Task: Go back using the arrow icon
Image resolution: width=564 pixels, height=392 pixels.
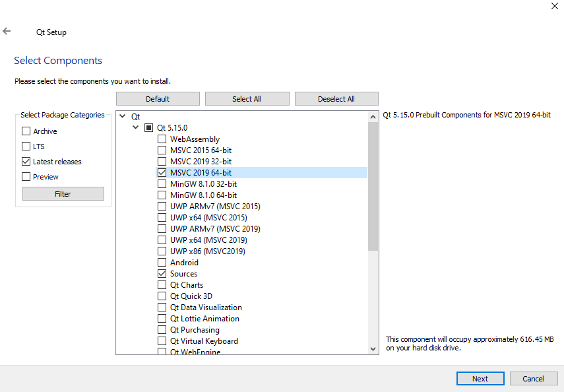Action: (x=7, y=31)
